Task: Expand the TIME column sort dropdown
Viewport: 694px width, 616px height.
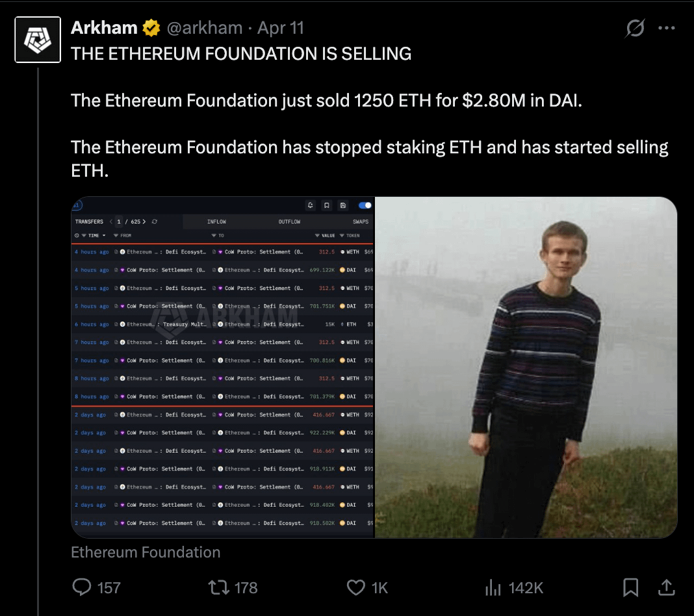Action: (x=103, y=235)
